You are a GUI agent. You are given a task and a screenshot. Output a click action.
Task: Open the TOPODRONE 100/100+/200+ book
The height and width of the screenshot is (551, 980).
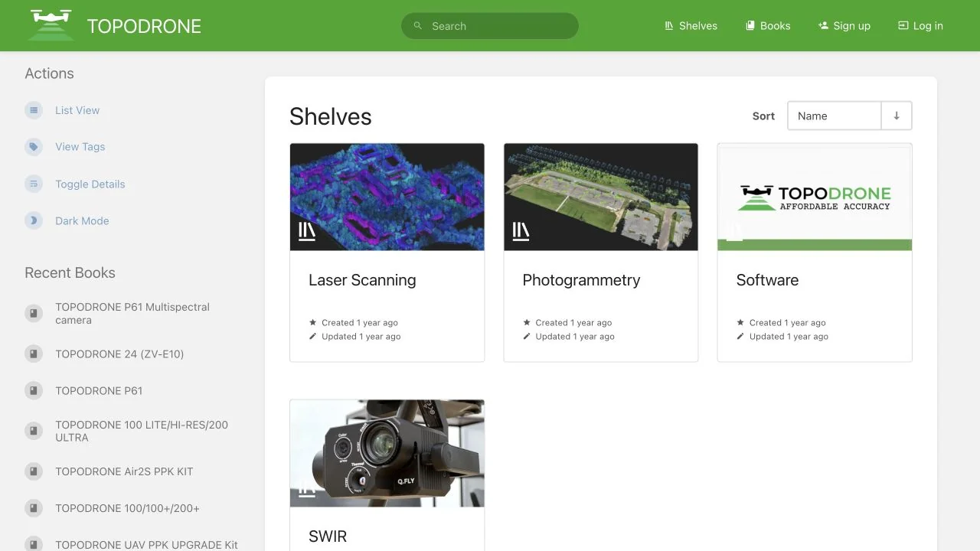coord(127,508)
